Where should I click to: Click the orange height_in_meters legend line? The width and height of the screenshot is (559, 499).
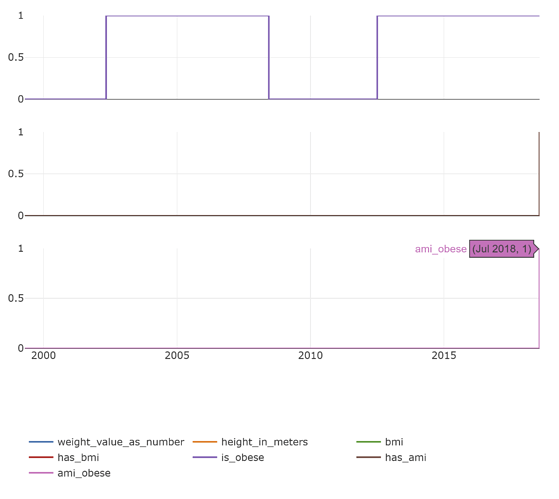tap(205, 442)
